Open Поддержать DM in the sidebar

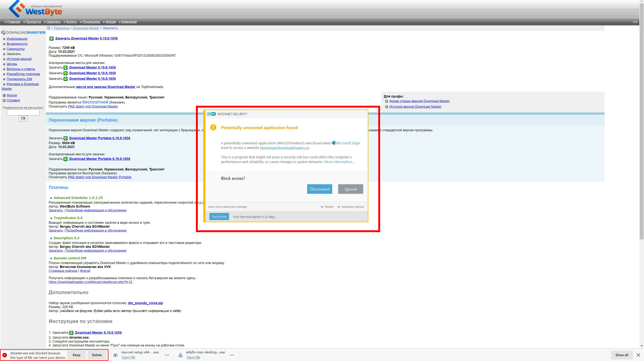pos(19,79)
